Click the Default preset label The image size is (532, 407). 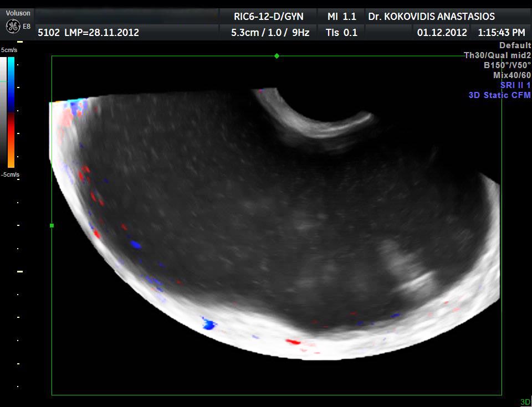click(515, 45)
